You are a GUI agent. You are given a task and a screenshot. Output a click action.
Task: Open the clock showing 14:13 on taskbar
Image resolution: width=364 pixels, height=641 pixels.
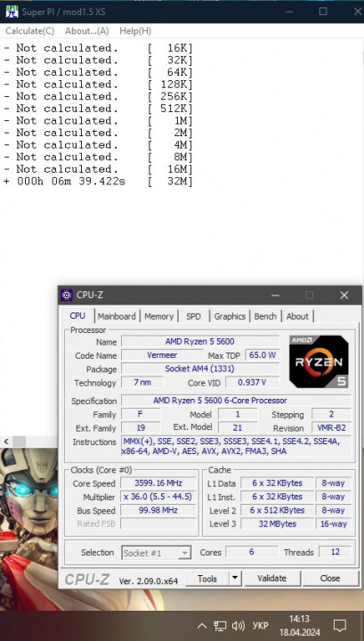click(x=299, y=626)
